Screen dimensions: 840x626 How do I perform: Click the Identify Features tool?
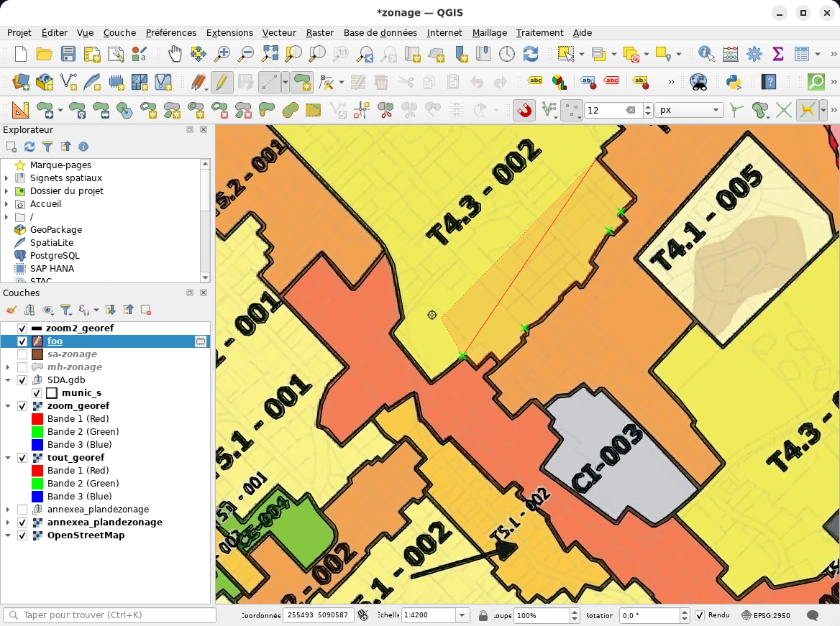(x=706, y=54)
